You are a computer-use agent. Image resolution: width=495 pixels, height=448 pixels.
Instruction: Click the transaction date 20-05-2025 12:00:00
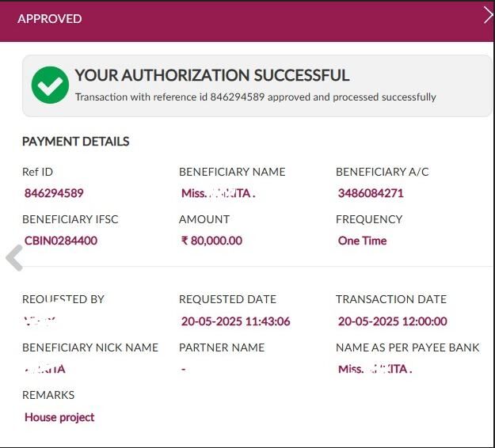(x=392, y=321)
